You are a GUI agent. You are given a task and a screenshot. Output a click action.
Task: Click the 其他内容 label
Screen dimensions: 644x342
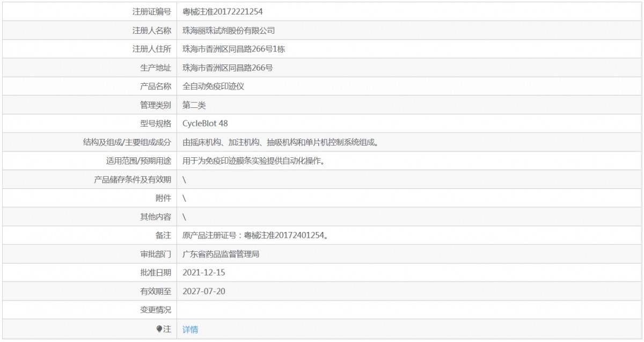click(x=156, y=217)
